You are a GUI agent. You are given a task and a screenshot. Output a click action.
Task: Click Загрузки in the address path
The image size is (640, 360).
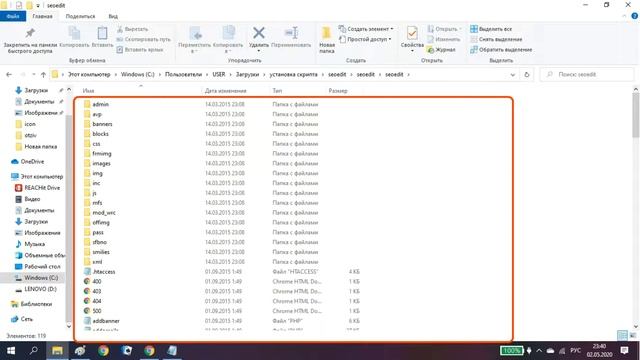(x=247, y=74)
